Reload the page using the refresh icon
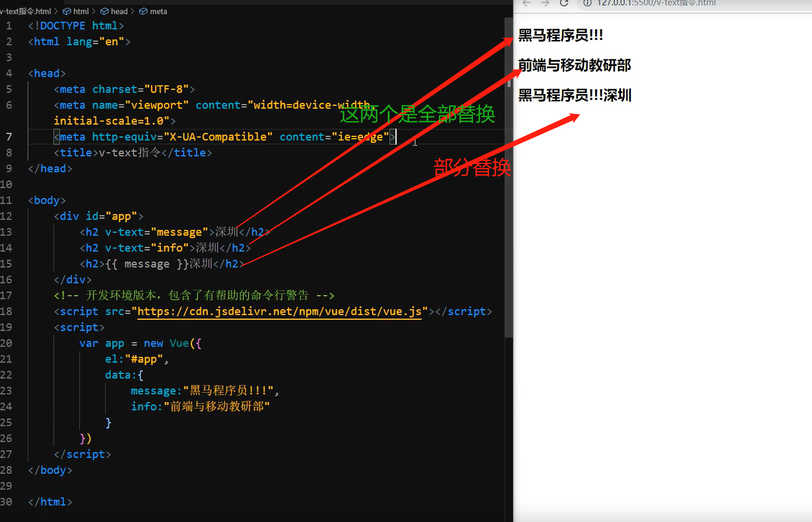 click(563, 4)
